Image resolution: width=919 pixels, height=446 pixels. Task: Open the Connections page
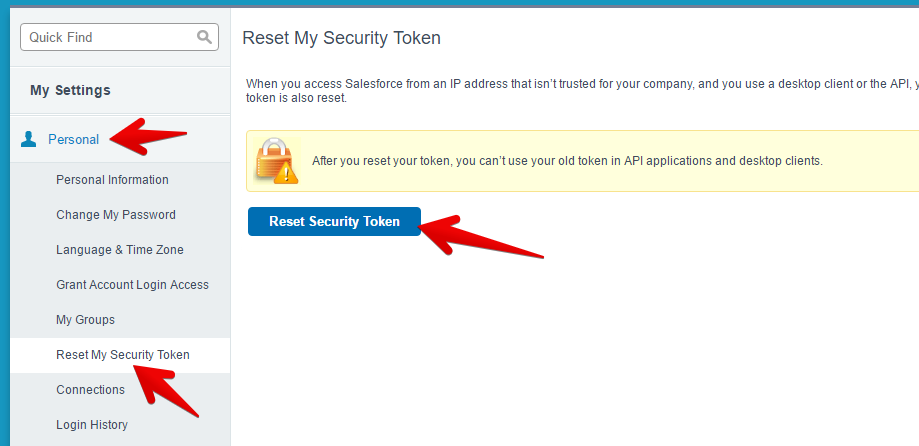[x=90, y=390]
